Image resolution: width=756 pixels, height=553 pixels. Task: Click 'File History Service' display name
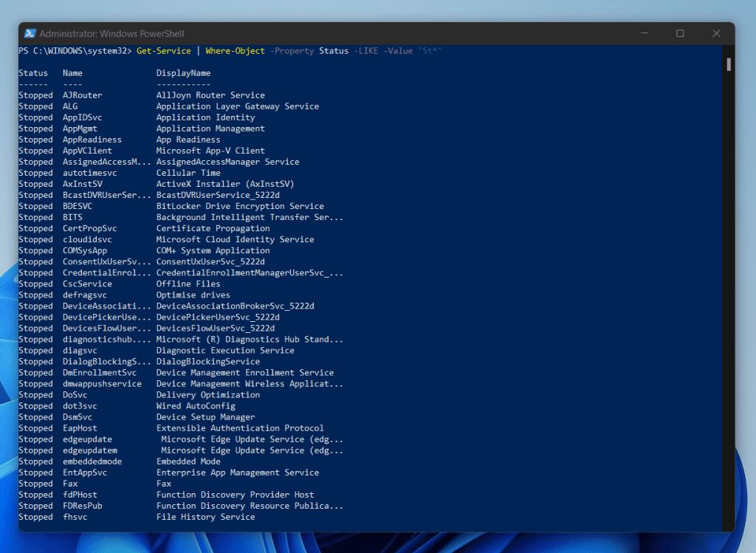tap(205, 516)
